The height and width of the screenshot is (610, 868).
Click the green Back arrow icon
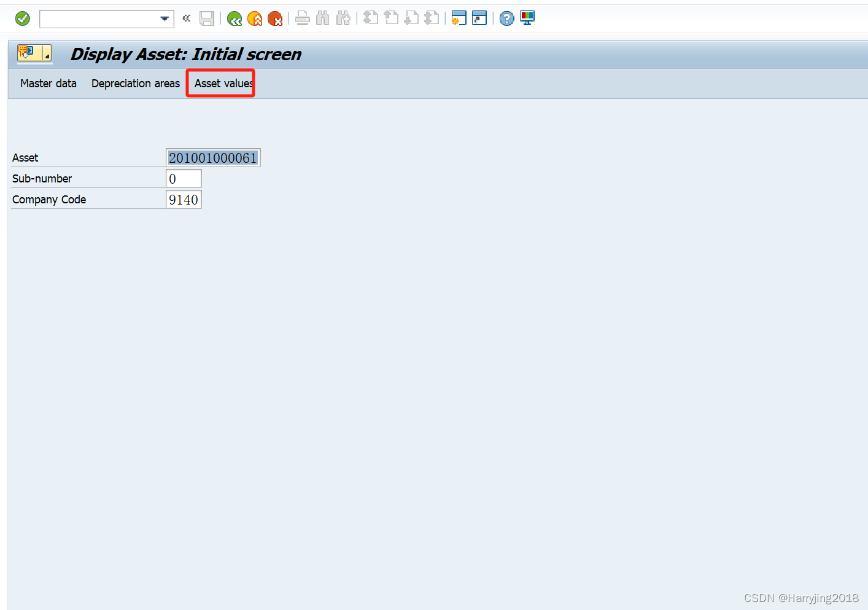234,18
